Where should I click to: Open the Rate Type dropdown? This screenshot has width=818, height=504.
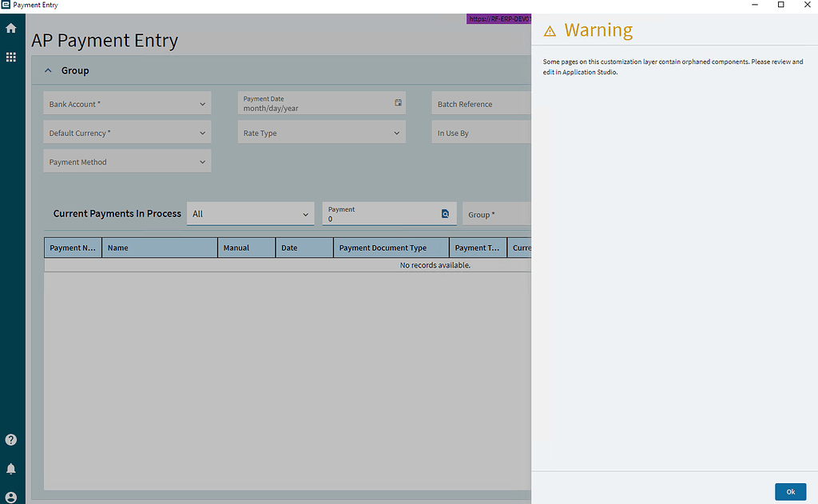[x=395, y=133]
